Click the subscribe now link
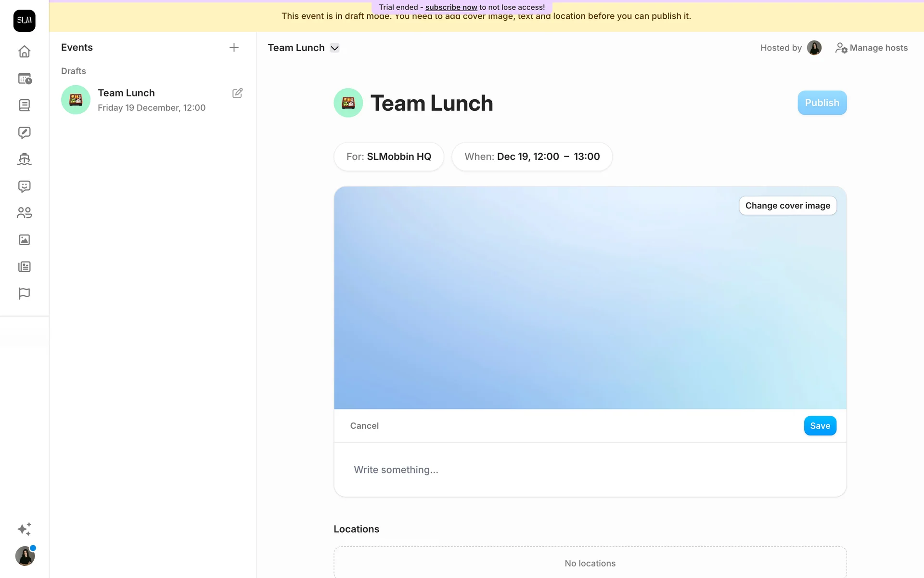 (451, 7)
